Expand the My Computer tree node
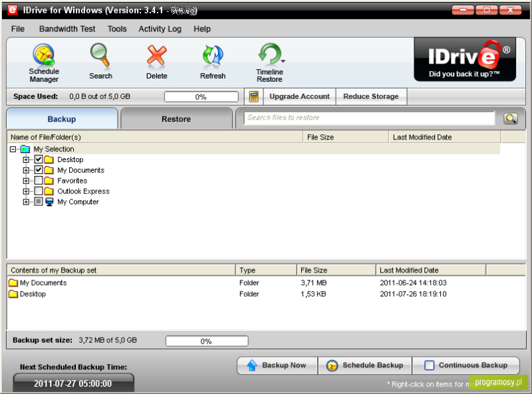The image size is (532, 394). [26, 202]
